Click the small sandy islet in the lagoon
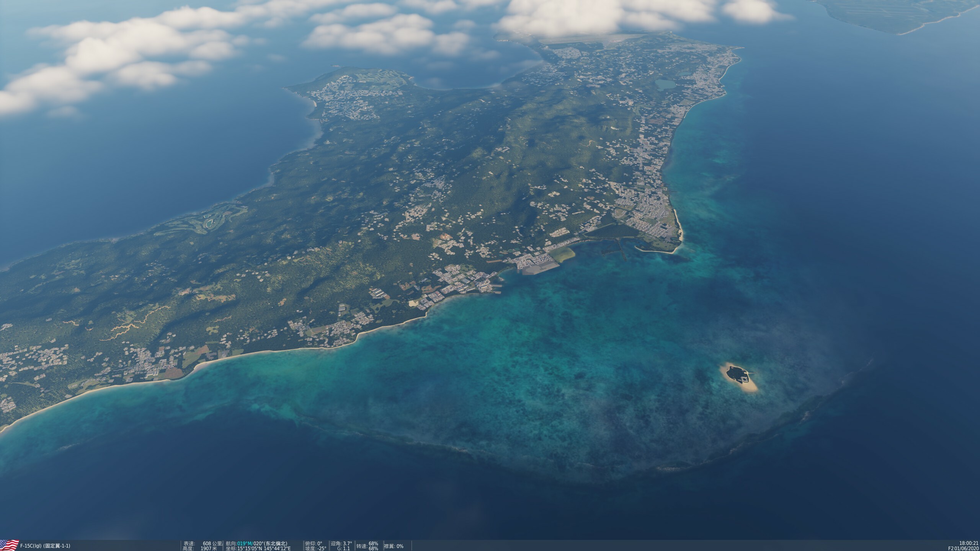 (x=738, y=377)
